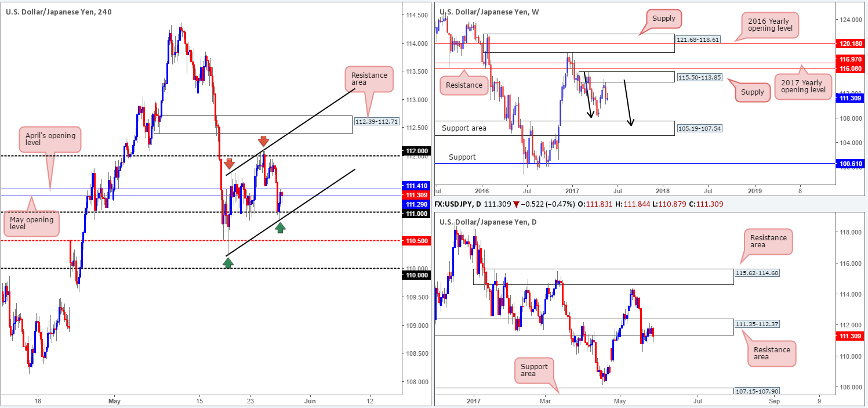
Task: Click the blue 100.610 support price tag
Action: 851,164
